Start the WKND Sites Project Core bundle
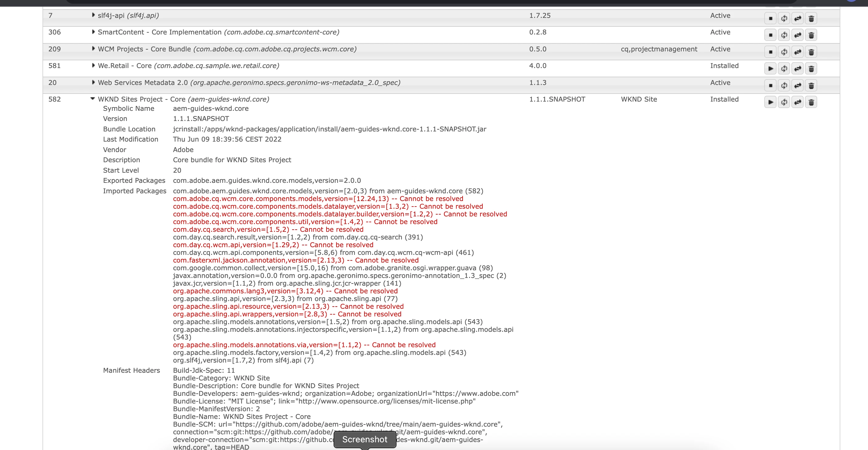Image resolution: width=868 pixels, height=450 pixels. coord(770,102)
